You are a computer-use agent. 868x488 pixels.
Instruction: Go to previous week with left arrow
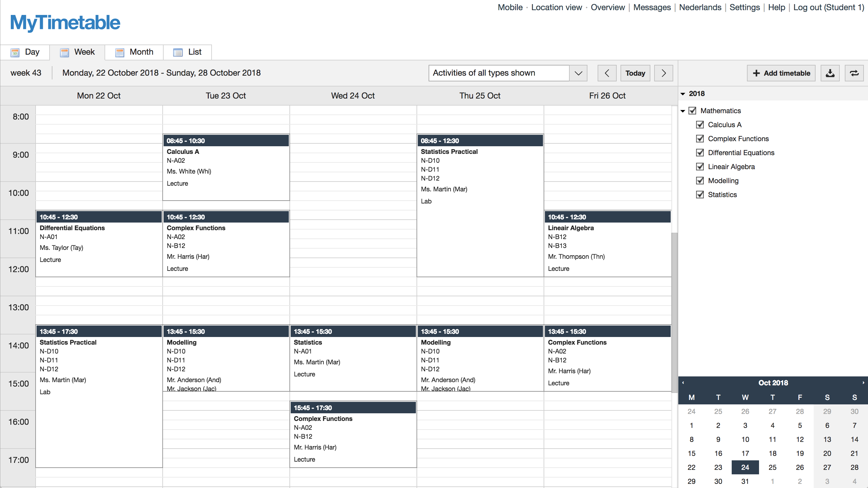pos(607,73)
